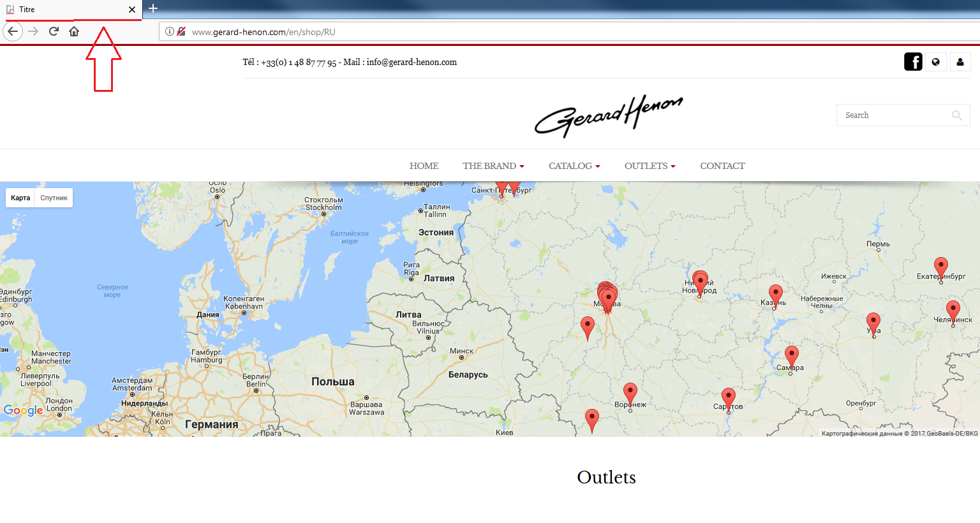The height and width of the screenshot is (523, 980).
Task: Click the map pin at Нижний Новгород
Action: tap(701, 283)
